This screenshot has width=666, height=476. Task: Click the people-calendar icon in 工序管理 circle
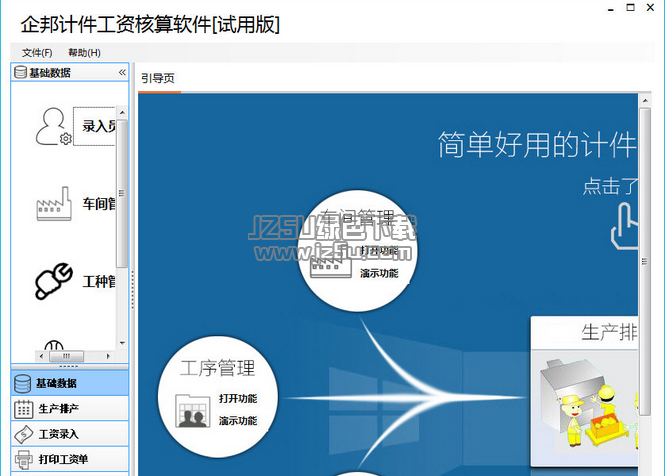pyautogui.click(x=193, y=411)
